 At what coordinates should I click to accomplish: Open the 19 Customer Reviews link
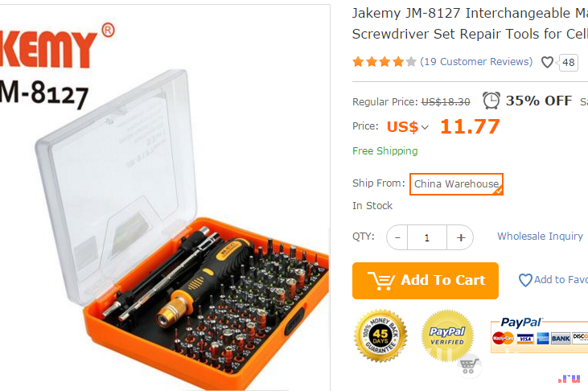476,61
